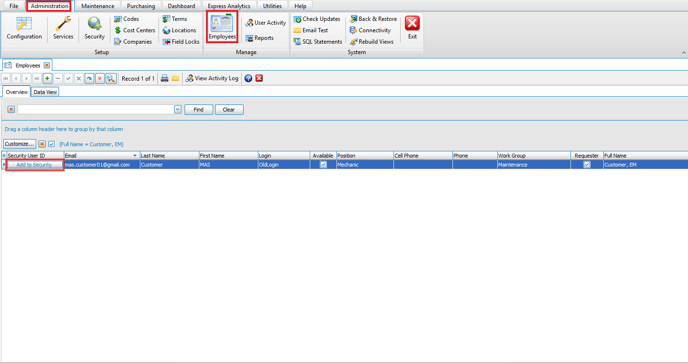Switch to the Administration ribbon tab
The height and width of the screenshot is (363, 688).
[x=49, y=6]
